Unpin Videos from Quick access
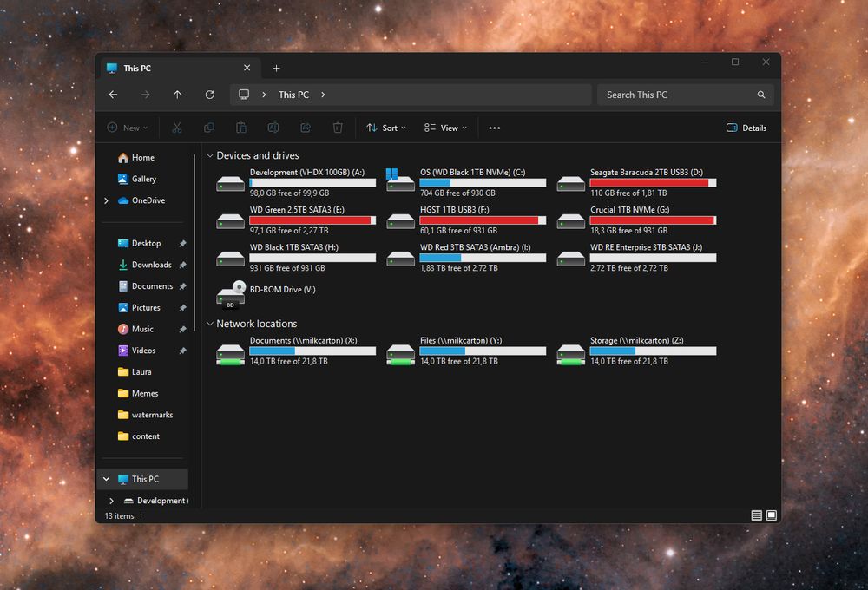Image resolution: width=868 pixels, height=590 pixels. (x=182, y=351)
